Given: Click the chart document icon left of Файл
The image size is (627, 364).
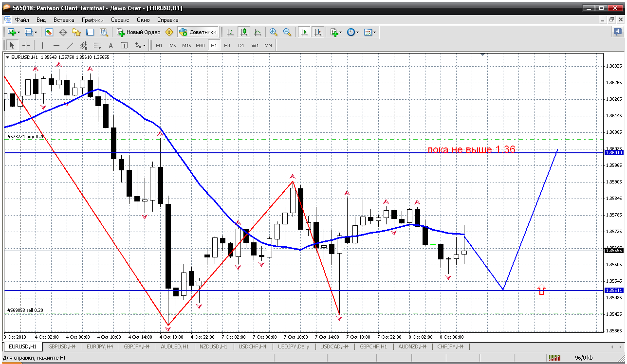Looking at the screenshot, I should click(x=7, y=20).
